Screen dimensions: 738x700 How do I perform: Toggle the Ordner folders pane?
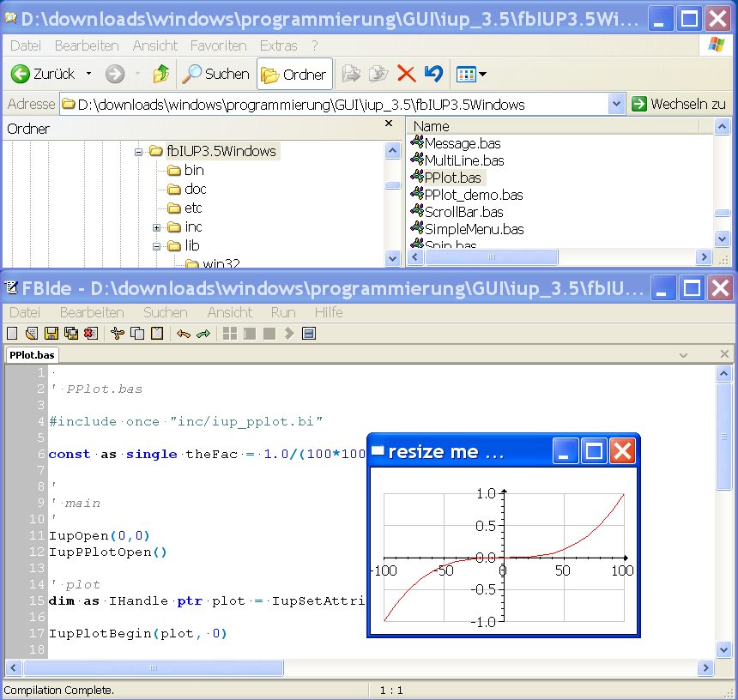coord(294,74)
